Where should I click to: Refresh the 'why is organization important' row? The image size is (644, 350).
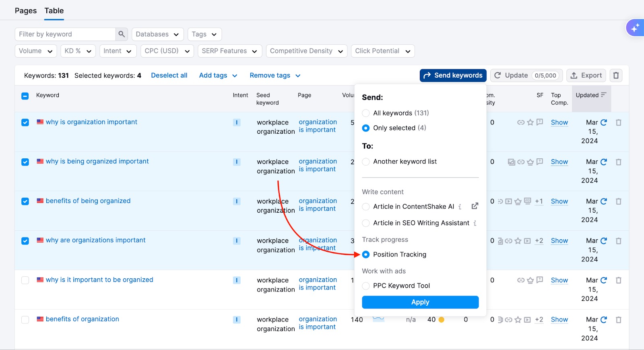(x=604, y=122)
